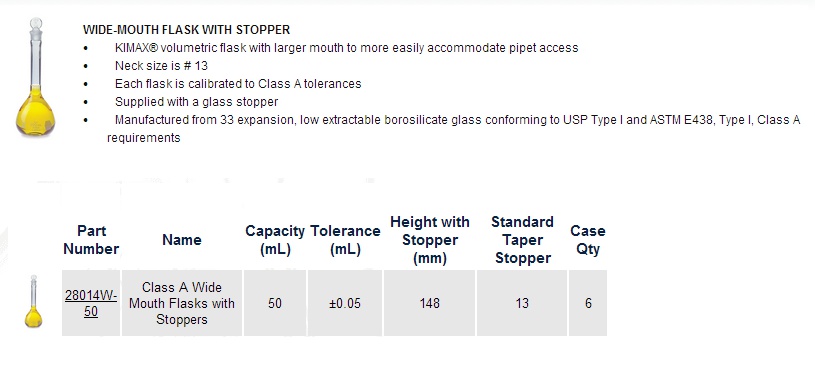Click the Class A tolerances bullet line

pyautogui.click(x=238, y=84)
